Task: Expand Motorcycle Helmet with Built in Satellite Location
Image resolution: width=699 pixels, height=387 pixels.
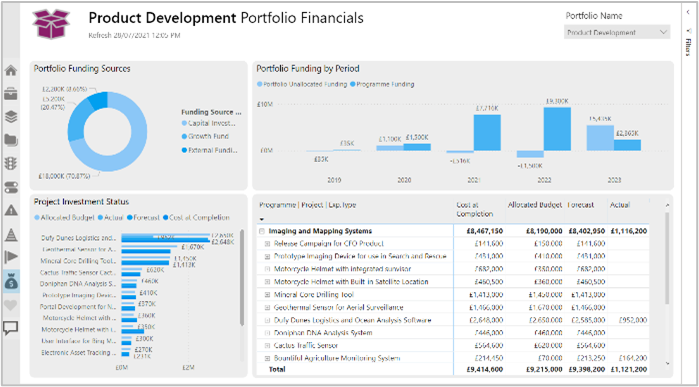Action: pyautogui.click(x=267, y=282)
